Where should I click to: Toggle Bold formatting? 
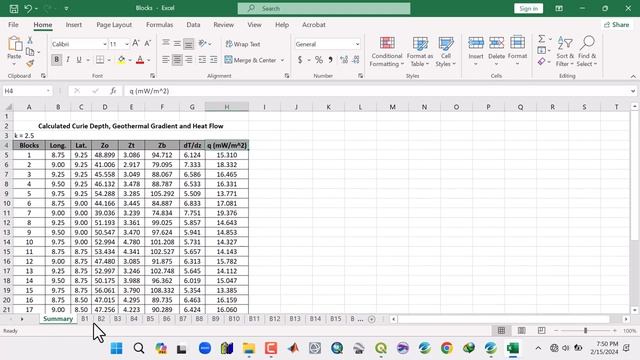click(x=56, y=60)
